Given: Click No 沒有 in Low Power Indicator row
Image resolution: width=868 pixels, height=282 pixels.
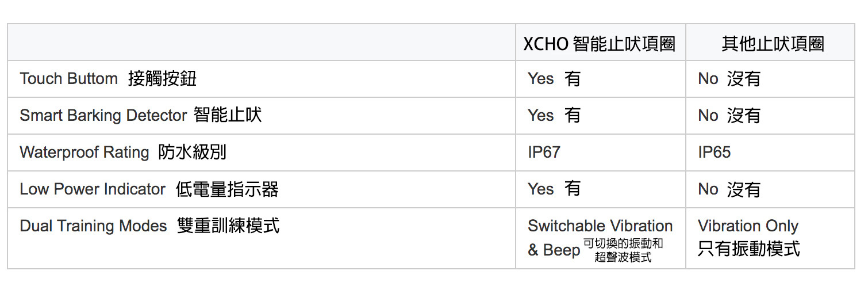Looking at the screenshot, I should (x=729, y=189).
